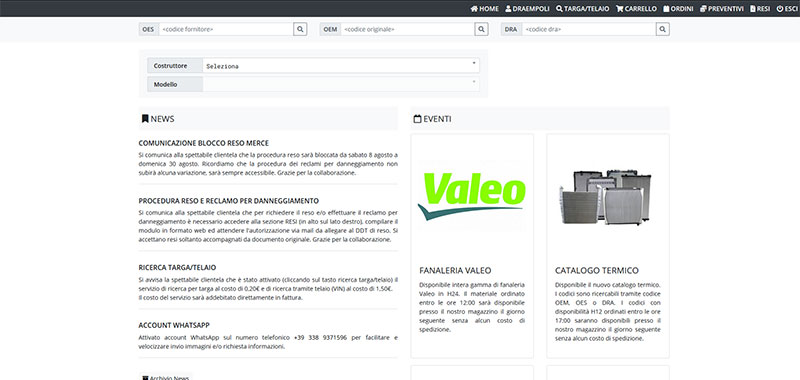Click the Valeo logo image
This screenshot has height=380, width=800.
point(472,196)
